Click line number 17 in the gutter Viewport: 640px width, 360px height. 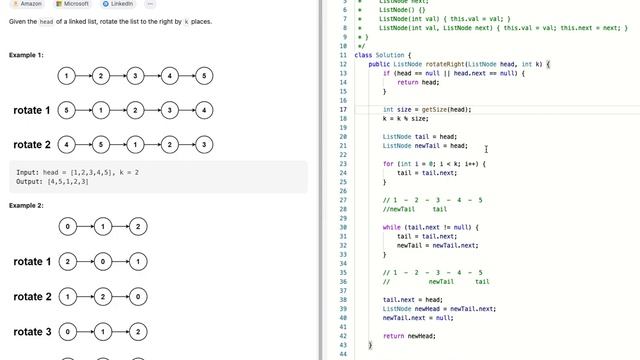coord(343,109)
